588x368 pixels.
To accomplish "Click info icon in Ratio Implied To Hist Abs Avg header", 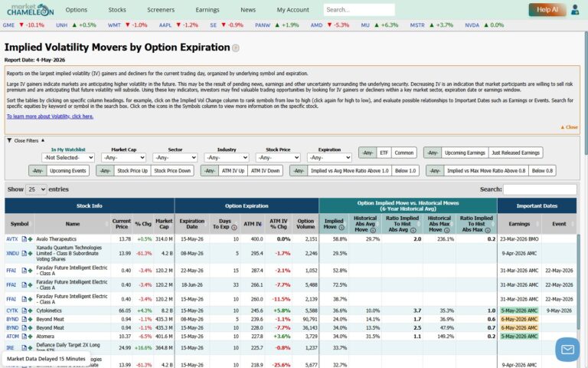I will pyautogui.click(x=413, y=230).
